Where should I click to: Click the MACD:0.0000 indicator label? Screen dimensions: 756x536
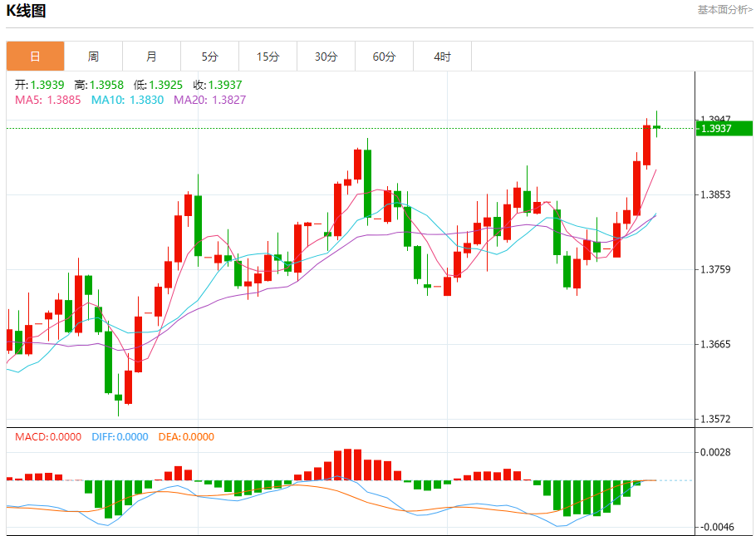point(47,437)
